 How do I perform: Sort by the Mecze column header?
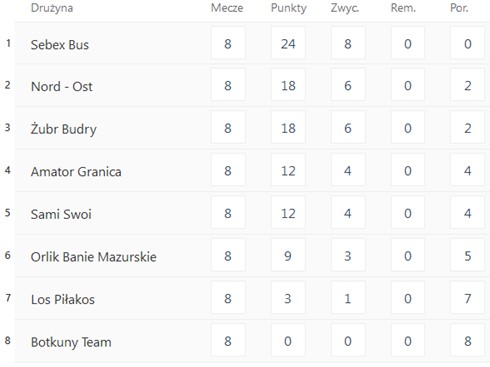point(227,8)
